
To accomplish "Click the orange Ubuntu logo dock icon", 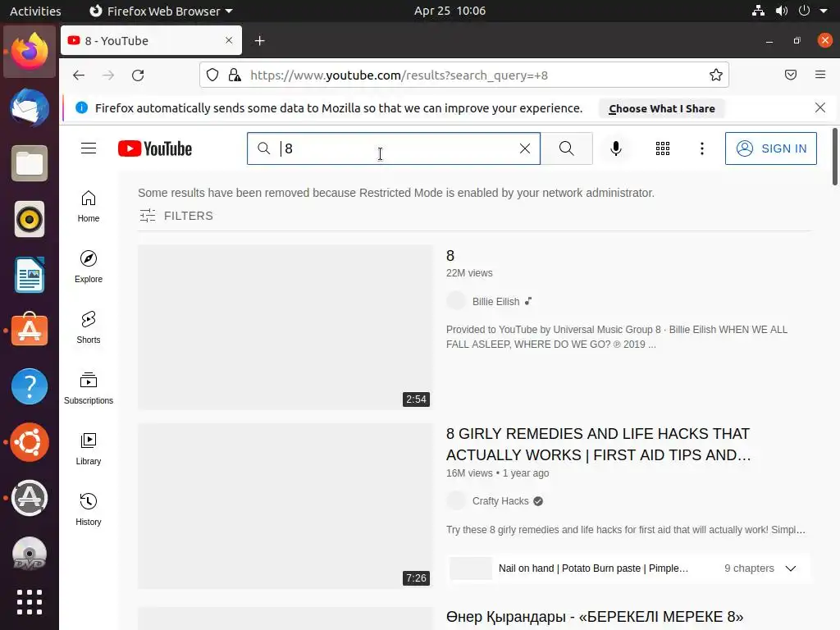I will [30, 442].
